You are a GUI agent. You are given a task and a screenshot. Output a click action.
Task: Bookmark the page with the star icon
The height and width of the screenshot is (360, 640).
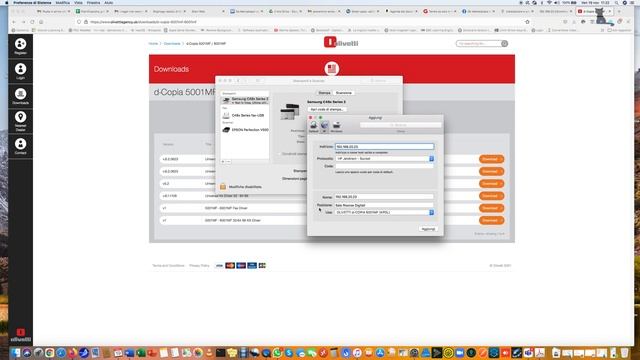coord(527,22)
